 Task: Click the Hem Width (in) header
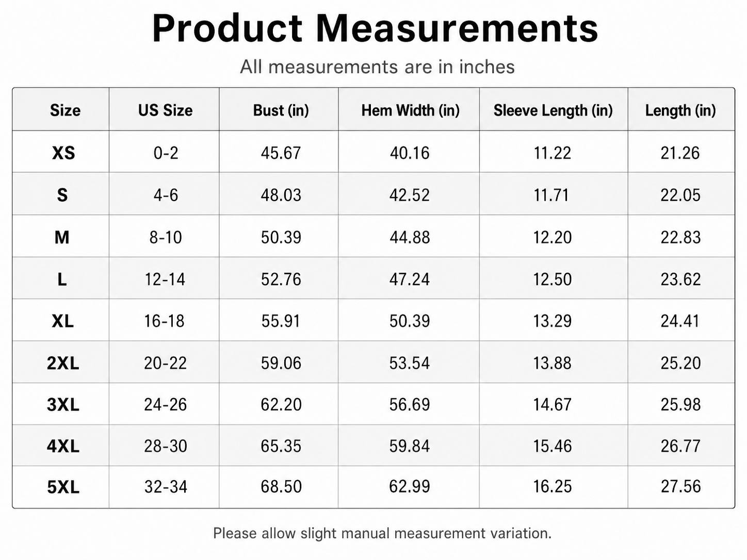coord(410,110)
